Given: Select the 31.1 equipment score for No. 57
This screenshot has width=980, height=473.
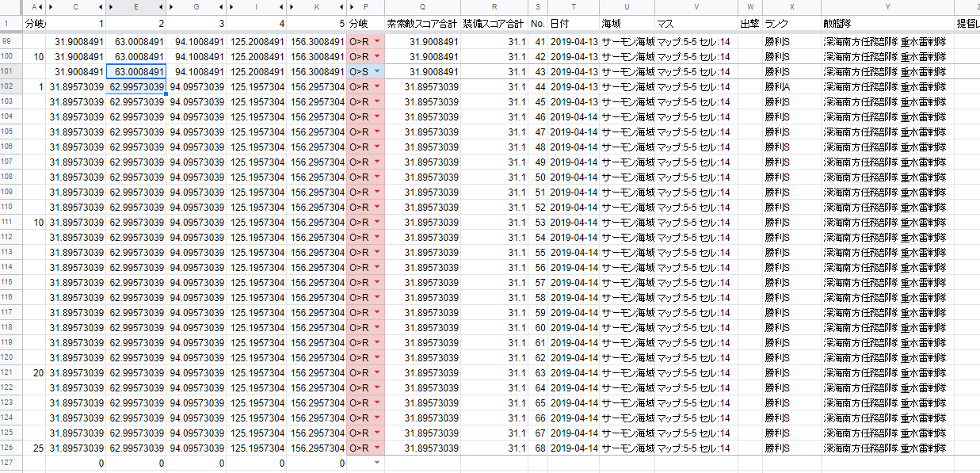Looking at the screenshot, I should 494,283.
